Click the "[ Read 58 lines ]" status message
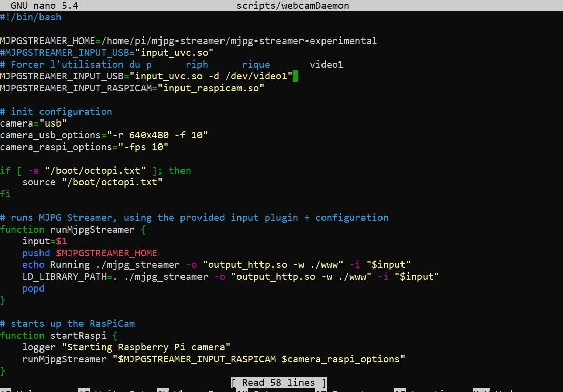Viewport: 563px width, 392px height. [x=278, y=383]
